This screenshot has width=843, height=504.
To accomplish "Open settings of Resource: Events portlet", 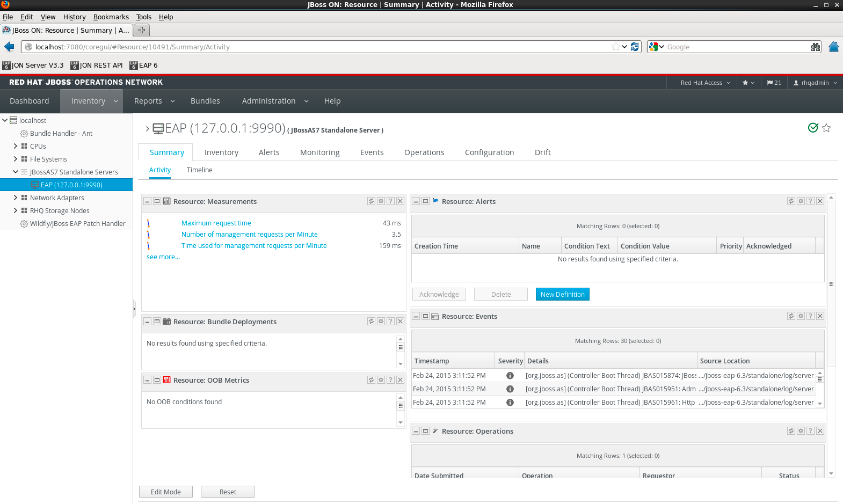I will pos(801,316).
